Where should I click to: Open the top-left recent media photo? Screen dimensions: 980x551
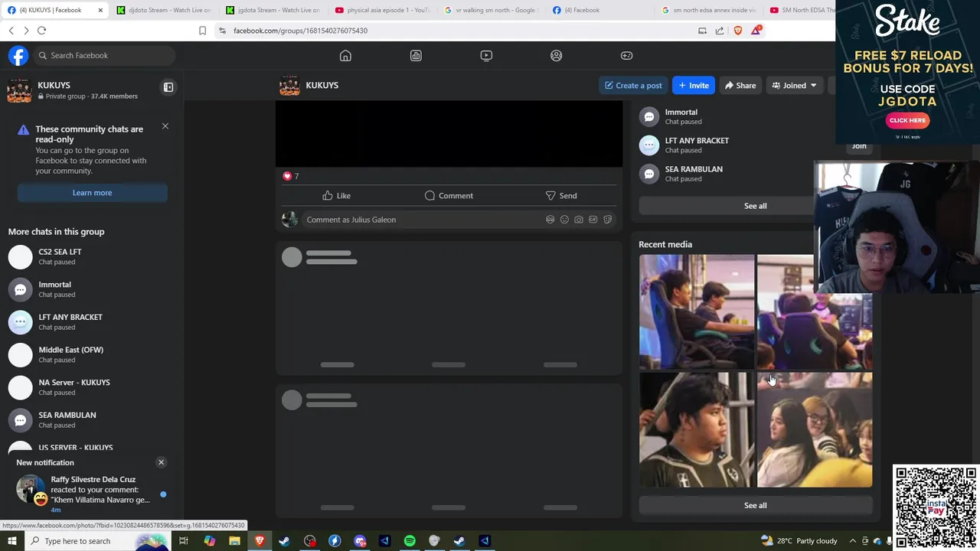[x=697, y=312]
